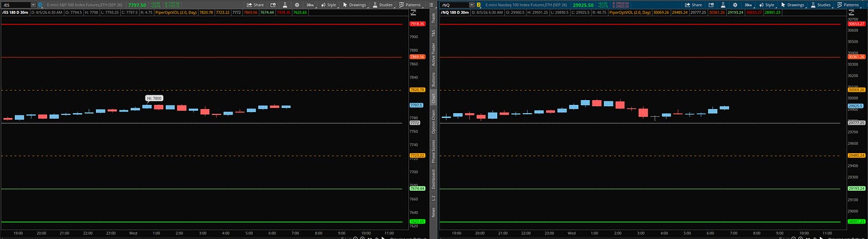Open chart settings gear on /NQ chart
Screen dimensions: 868x239
click(x=735, y=5)
